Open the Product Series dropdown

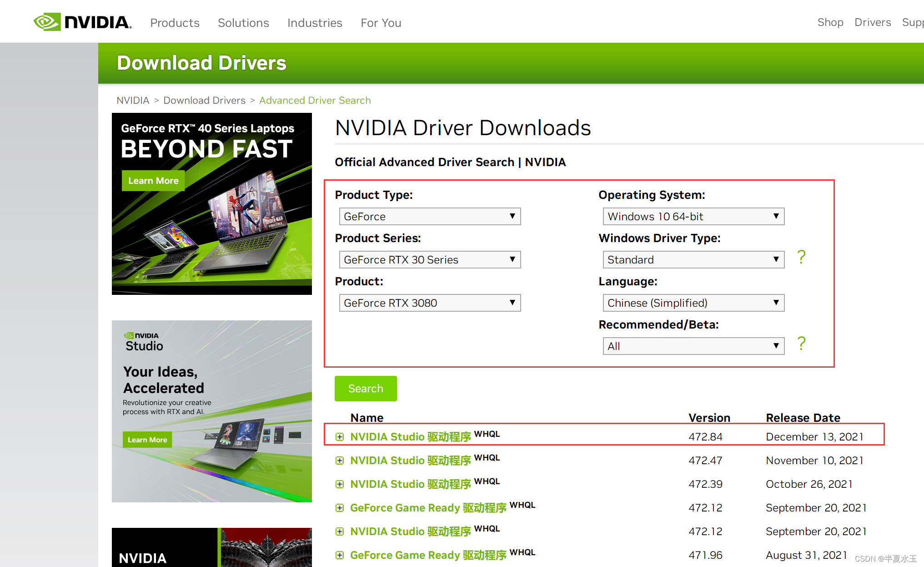[x=430, y=260]
